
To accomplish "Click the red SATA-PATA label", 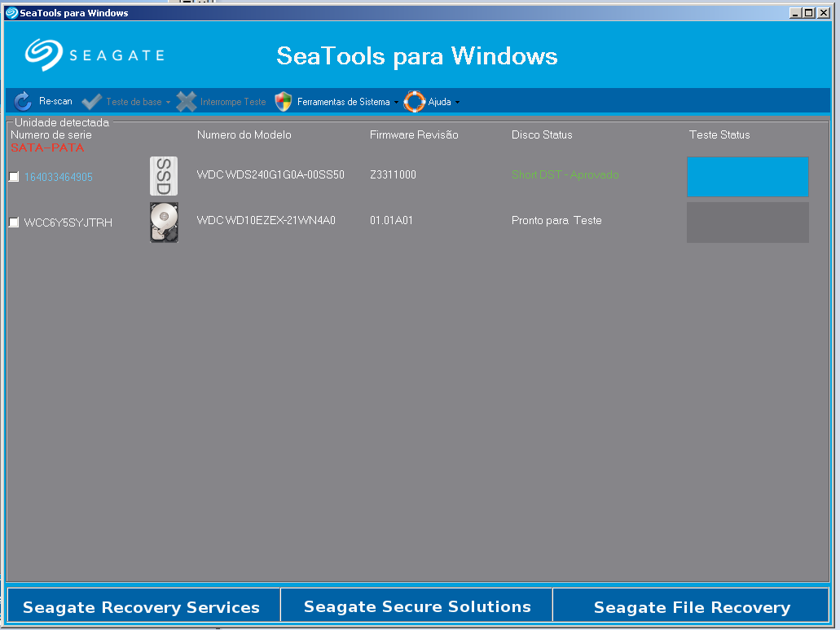I will click(47, 148).
